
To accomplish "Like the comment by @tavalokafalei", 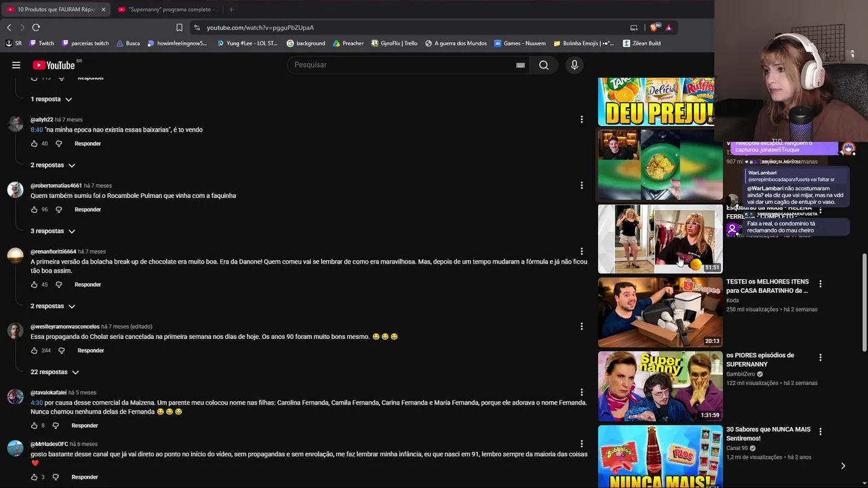I will pos(35,426).
